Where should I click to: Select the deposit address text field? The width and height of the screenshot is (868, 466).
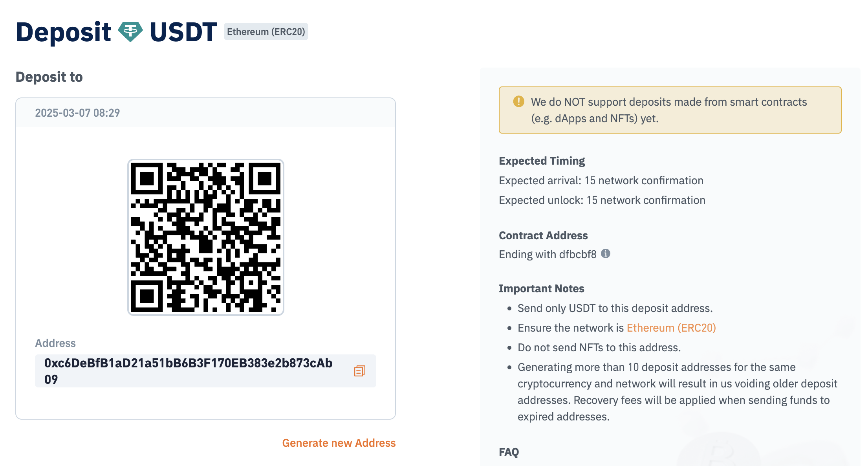(205, 371)
